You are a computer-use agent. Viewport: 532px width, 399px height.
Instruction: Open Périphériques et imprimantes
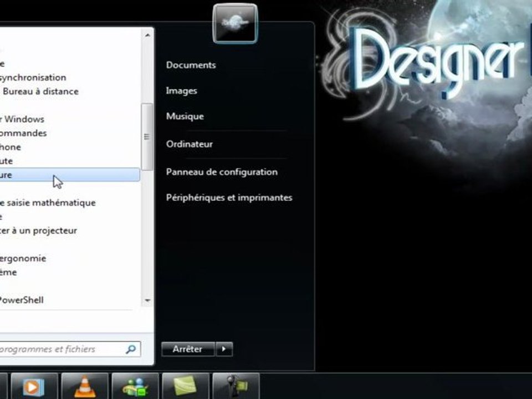pyautogui.click(x=229, y=197)
